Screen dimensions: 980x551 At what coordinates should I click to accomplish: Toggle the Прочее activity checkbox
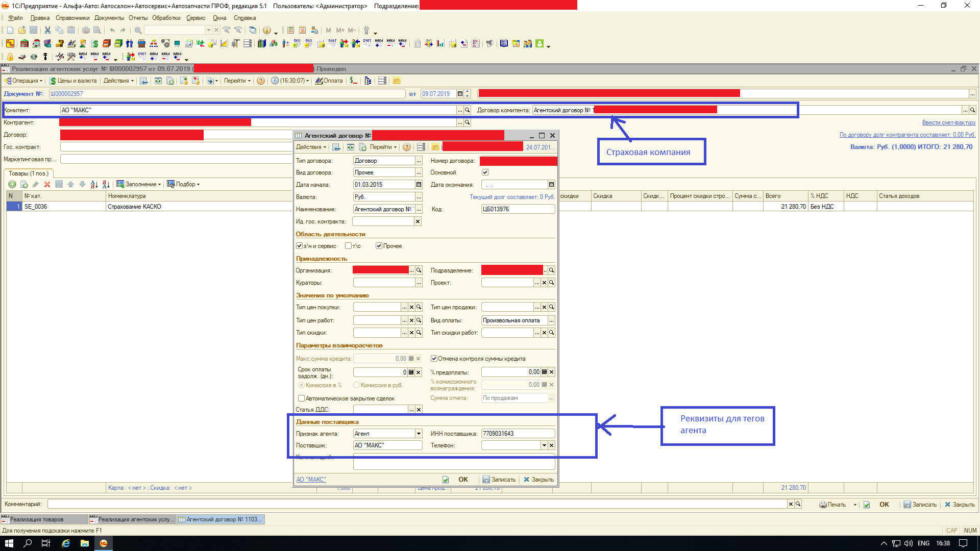pos(379,246)
